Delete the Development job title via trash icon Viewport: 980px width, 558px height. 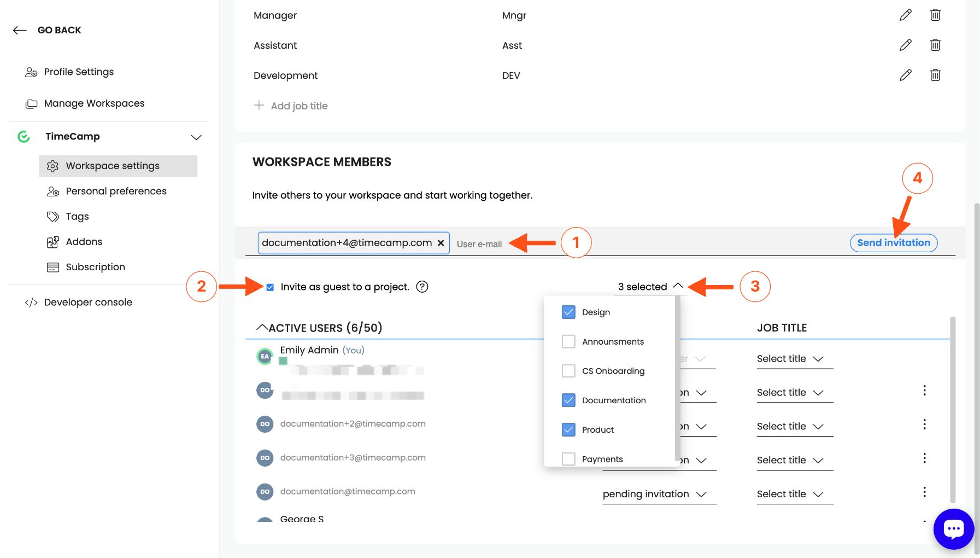(x=935, y=75)
